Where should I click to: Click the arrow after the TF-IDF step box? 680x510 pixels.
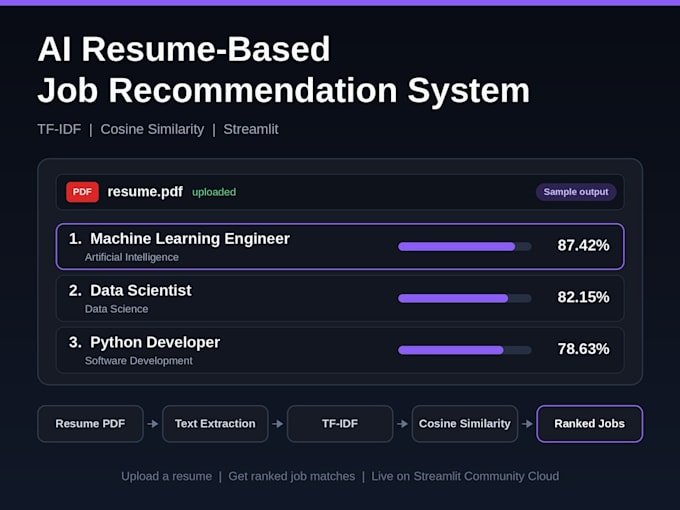(x=402, y=424)
